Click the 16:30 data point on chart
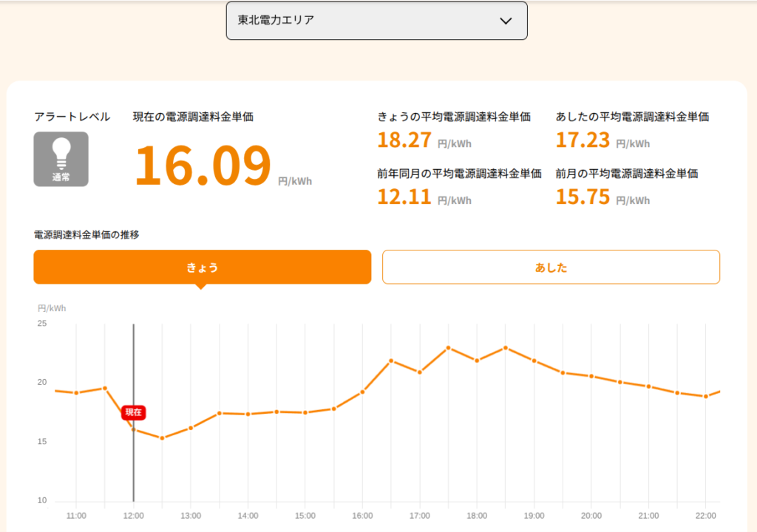Screen dimensions: 757x532 (x=391, y=361)
